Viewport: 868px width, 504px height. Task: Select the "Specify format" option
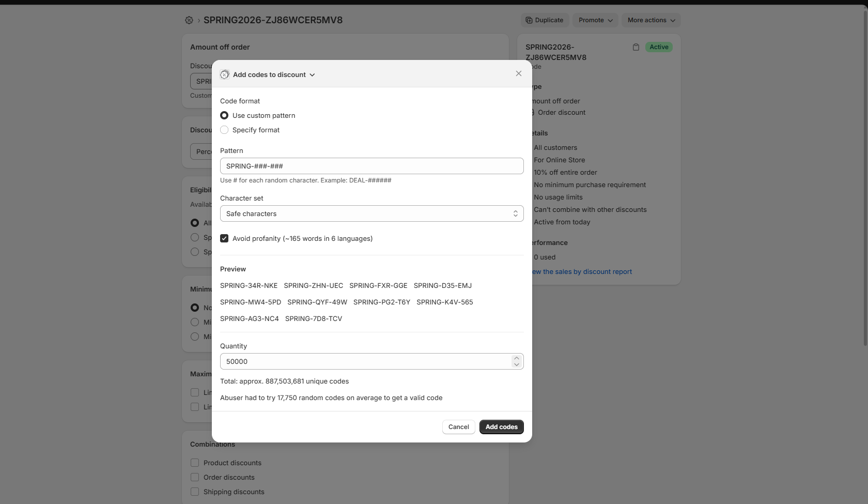tap(224, 130)
